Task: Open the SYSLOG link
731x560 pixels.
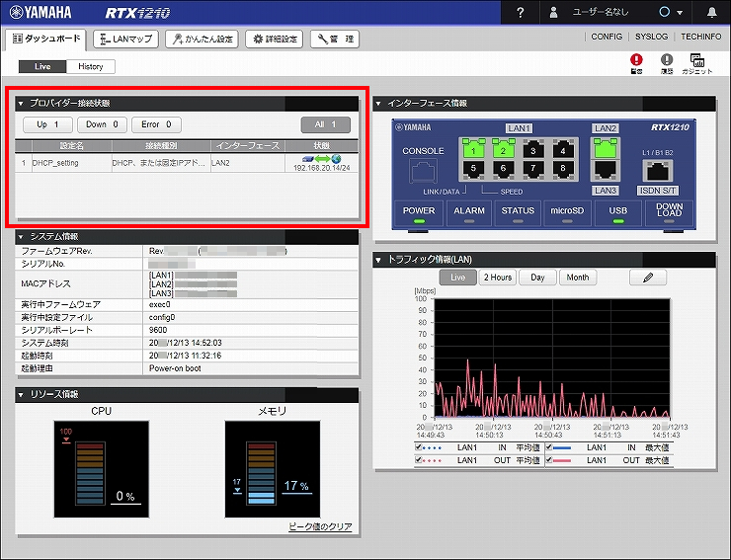Action: coord(651,37)
